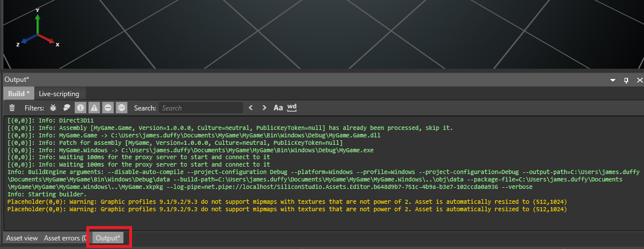Toggle the verbose speech-bubble filter
The image size is (644, 249).
click(x=67, y=108)
